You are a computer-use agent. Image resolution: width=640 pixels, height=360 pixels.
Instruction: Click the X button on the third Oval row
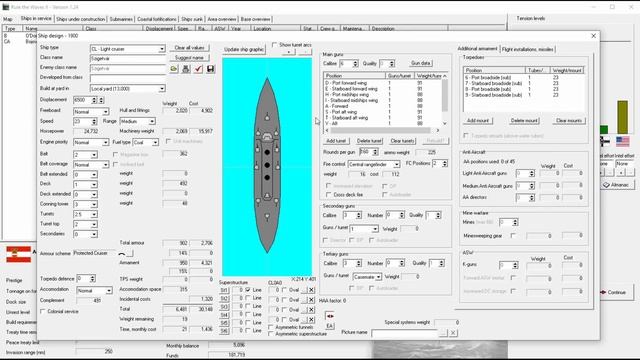(x=311, y=310)
